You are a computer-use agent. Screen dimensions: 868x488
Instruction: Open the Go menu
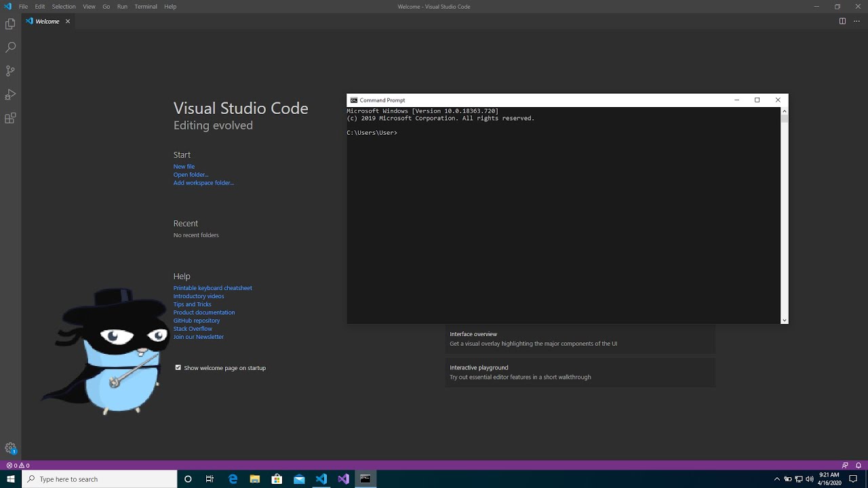(106, 6)
